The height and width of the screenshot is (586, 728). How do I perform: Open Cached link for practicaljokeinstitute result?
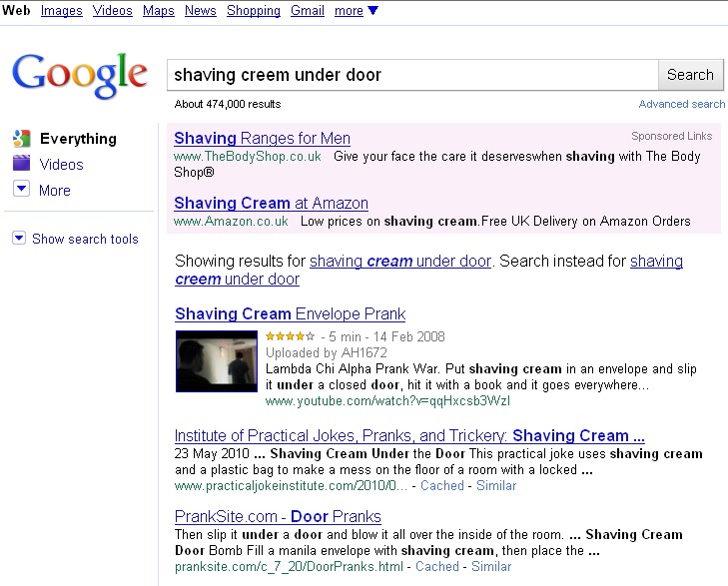point(442,486)
